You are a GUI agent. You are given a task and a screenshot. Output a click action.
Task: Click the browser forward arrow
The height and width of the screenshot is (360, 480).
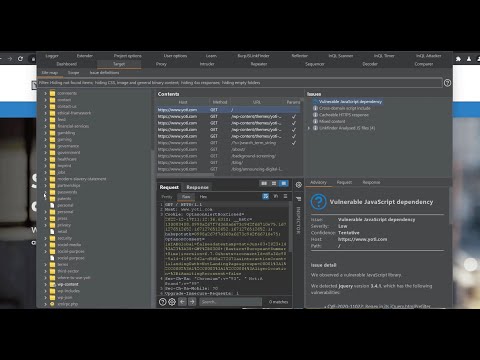click(10, 59)
